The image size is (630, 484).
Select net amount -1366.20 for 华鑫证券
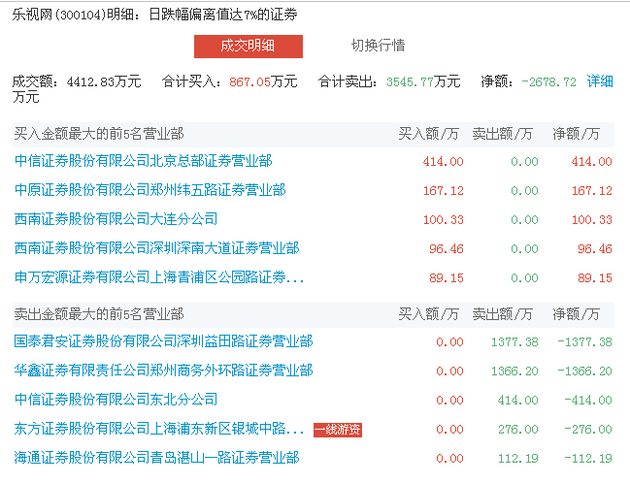point(585,371)
